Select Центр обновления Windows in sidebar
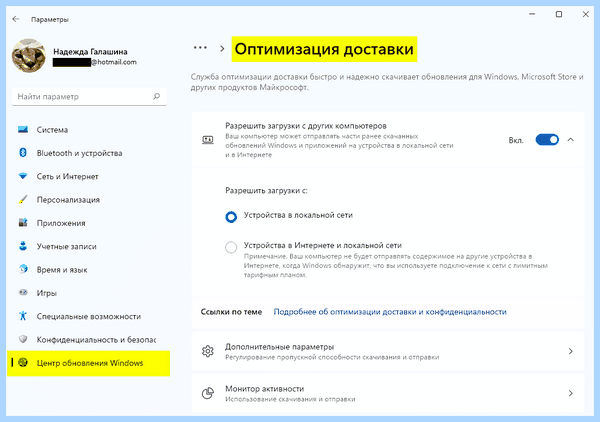Screen dimensions: 600x422 click(x=88, y=363)
